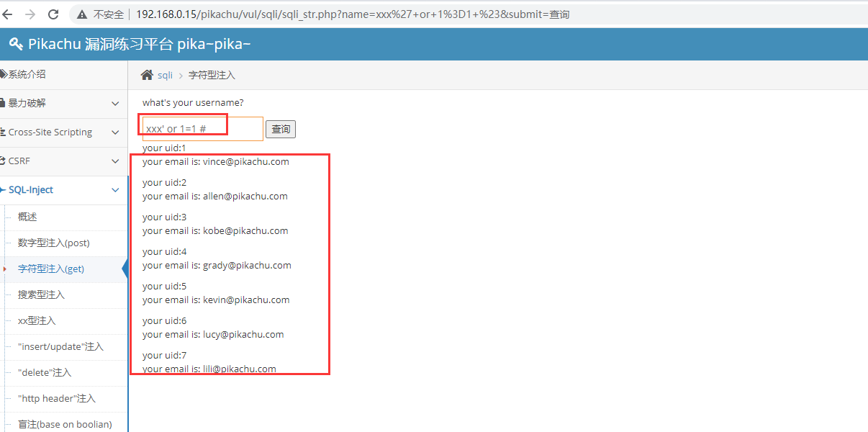Expand the CSRF menu chevron
Image resolution: width=868 pixels, height=432 pixels.
click(x=115, y=161)
